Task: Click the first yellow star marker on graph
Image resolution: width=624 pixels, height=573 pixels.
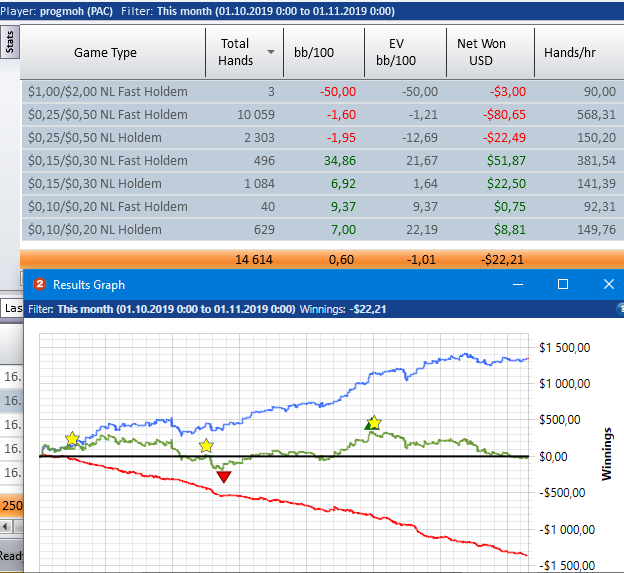Action: click(x=72, y=439)
